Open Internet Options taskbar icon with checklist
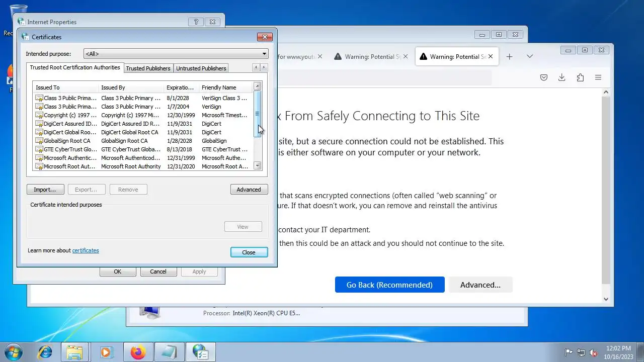 point(200,352)
